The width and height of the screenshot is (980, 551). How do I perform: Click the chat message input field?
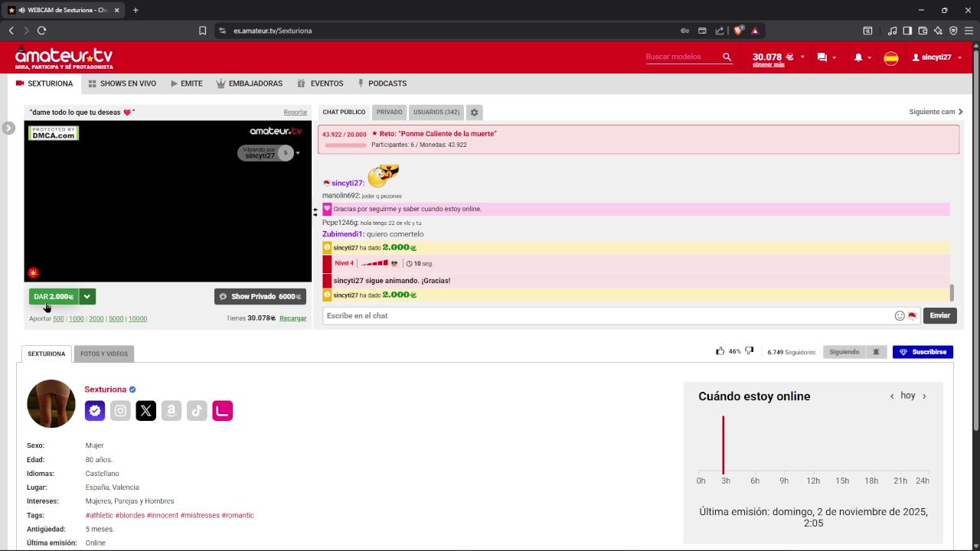605,315
